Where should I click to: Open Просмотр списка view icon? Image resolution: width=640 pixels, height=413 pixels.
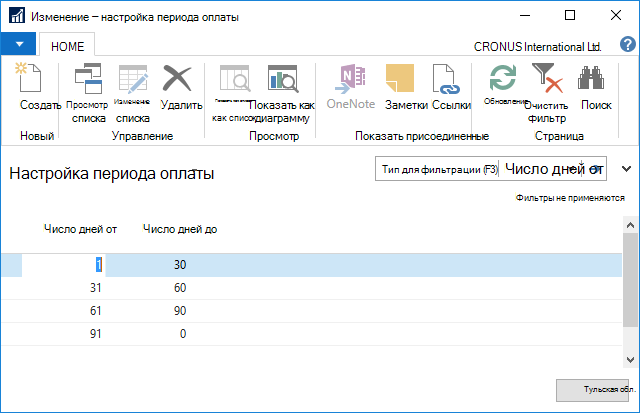coord(88,78)
